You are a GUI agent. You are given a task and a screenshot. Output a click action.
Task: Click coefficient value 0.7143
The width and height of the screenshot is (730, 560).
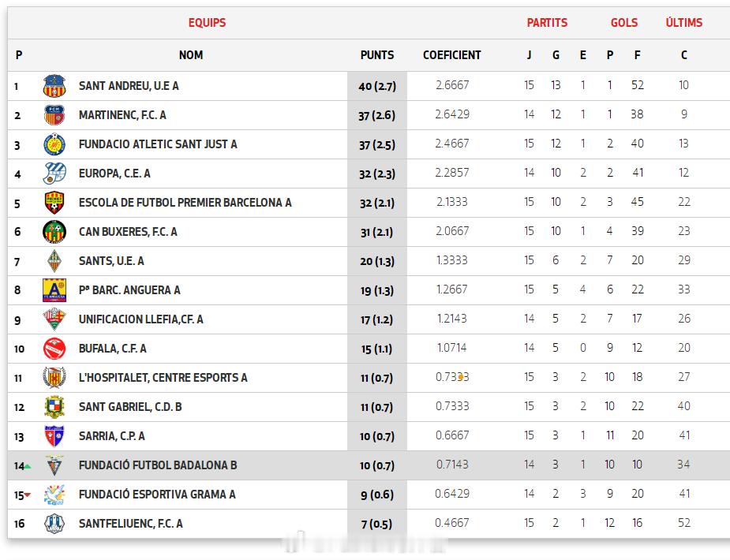click(452, 465)
